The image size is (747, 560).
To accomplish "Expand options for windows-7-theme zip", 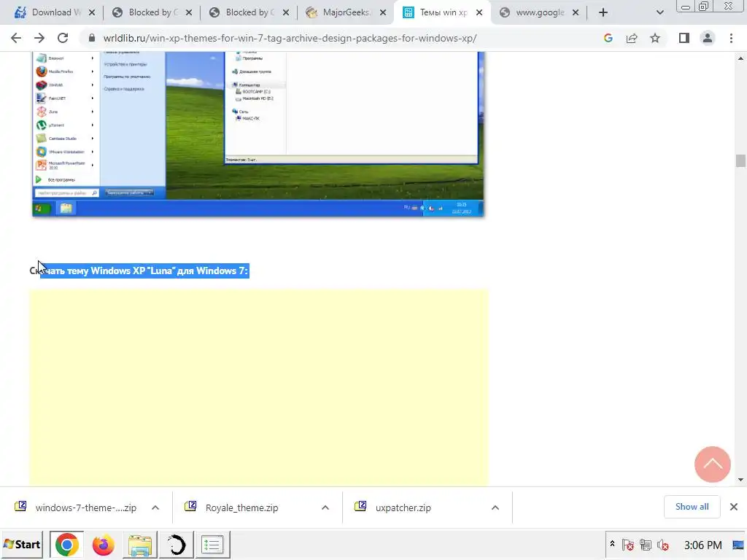I will tap(155, 507).
